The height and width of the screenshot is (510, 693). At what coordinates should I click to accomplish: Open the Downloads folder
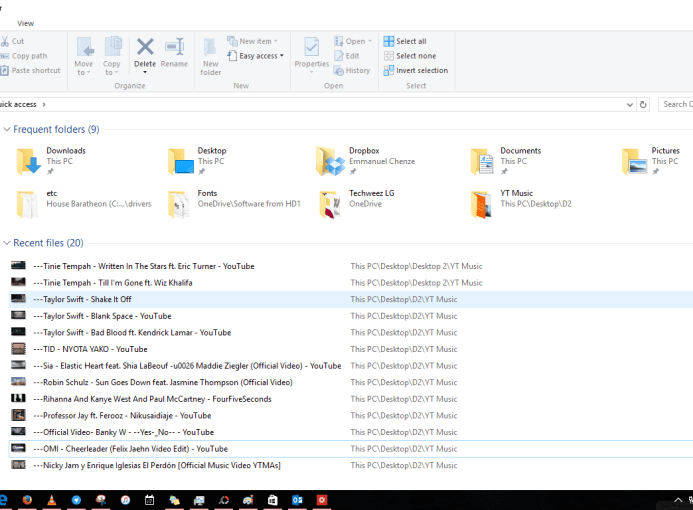51,161
